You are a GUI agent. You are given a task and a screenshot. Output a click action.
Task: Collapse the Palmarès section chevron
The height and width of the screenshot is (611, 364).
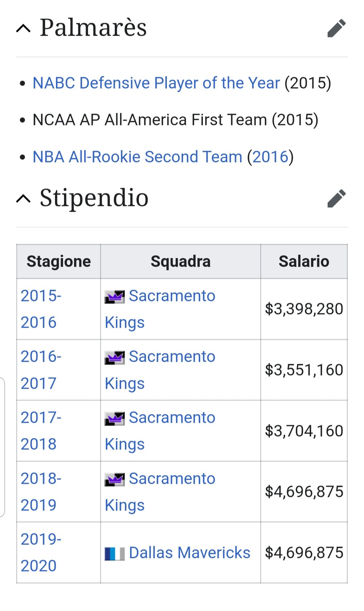pyautogui.click(x=23, y=28)
